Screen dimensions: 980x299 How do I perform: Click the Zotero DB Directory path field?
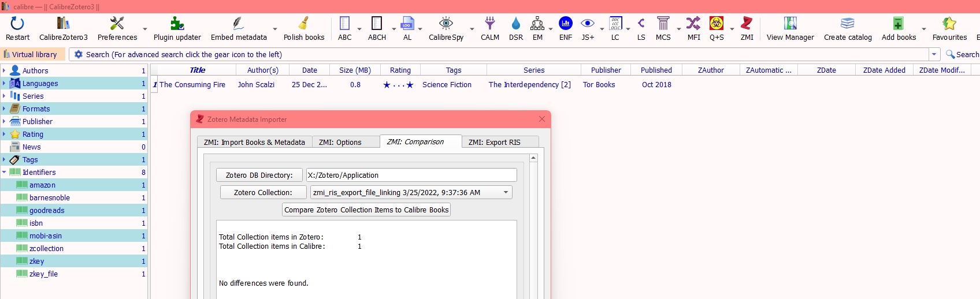click(x=411, y=175)
